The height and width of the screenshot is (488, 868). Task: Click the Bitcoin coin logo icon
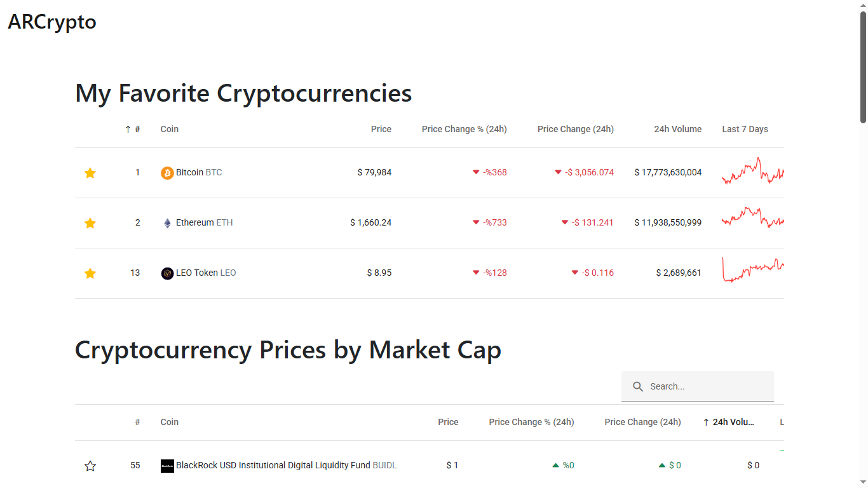167,173
